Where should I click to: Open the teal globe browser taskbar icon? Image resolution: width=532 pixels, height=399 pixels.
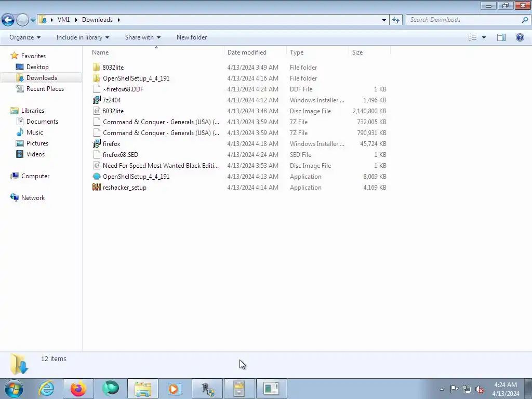pyautogui.click(x=111, y=389)
